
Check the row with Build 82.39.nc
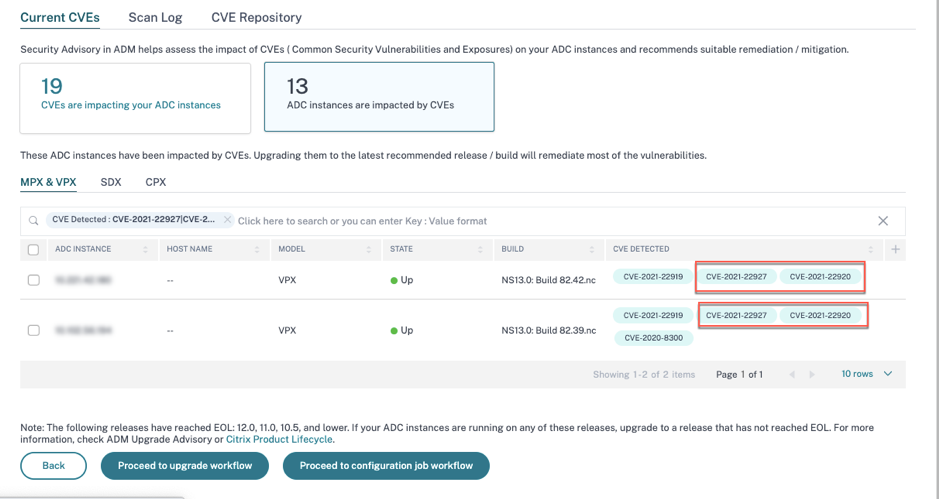tap(34, 330)
